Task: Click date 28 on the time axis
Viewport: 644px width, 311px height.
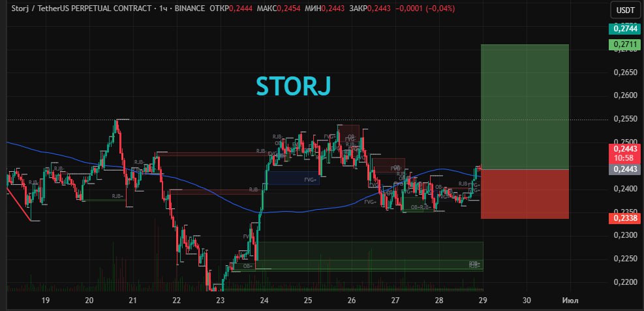Action: point(439,300)
